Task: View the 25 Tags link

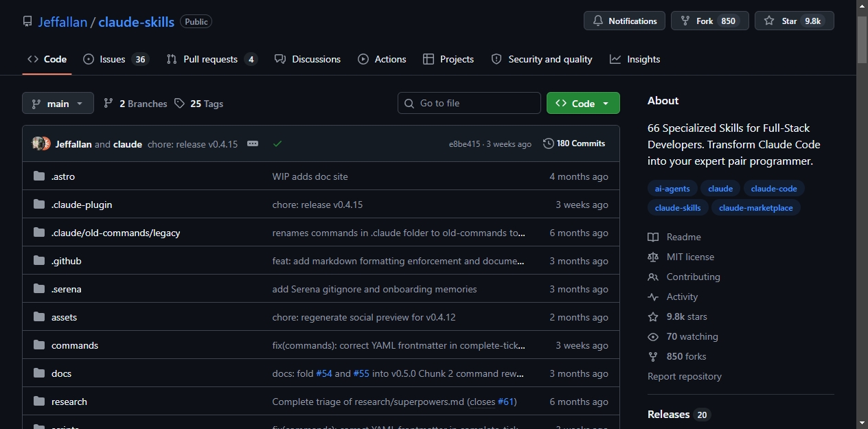Action: [x=198, y=103]
